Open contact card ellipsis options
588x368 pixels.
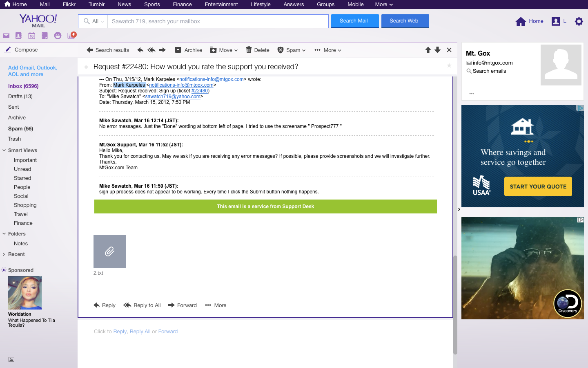pos(472,94)
